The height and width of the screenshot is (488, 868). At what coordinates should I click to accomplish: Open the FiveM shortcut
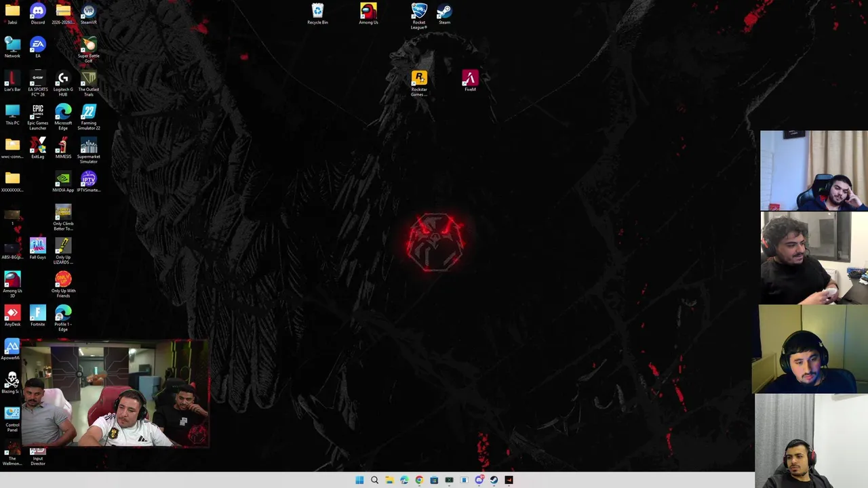[470, 81]
